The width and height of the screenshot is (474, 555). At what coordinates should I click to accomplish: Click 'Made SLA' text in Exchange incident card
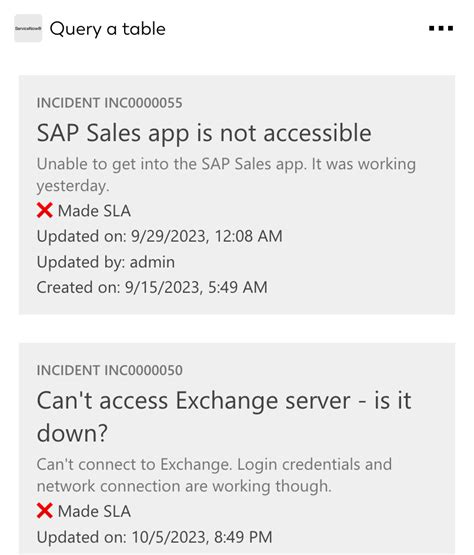(x=95, y=511)
